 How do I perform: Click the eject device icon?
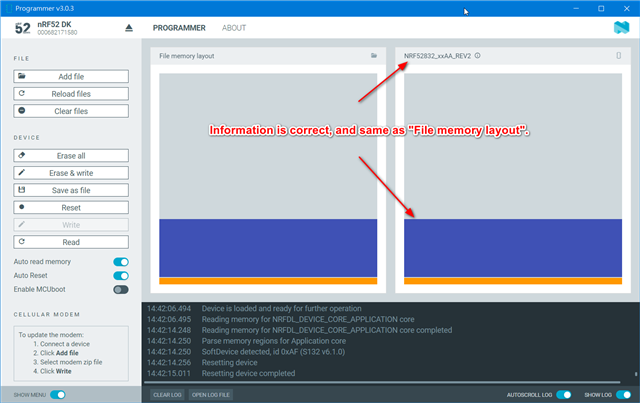[x=129, y=28]
